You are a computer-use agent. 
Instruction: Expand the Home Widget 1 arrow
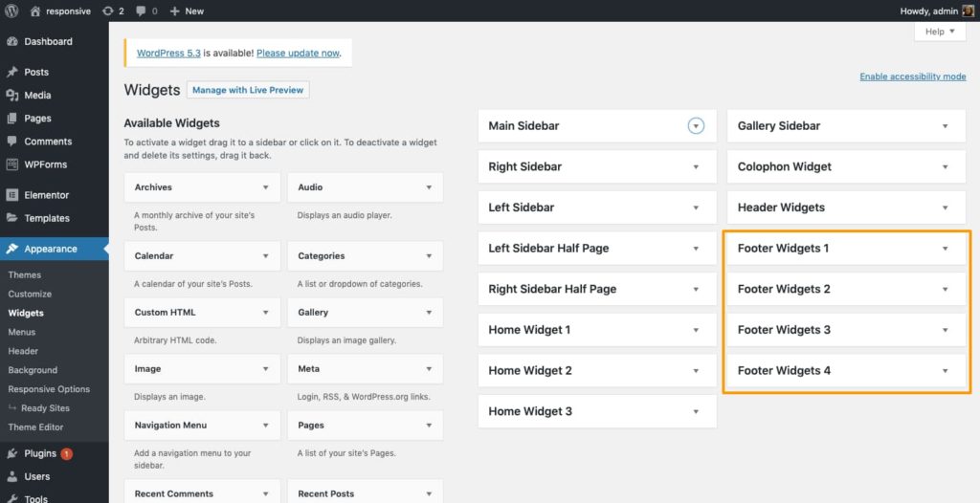click(x=696, y=330)
